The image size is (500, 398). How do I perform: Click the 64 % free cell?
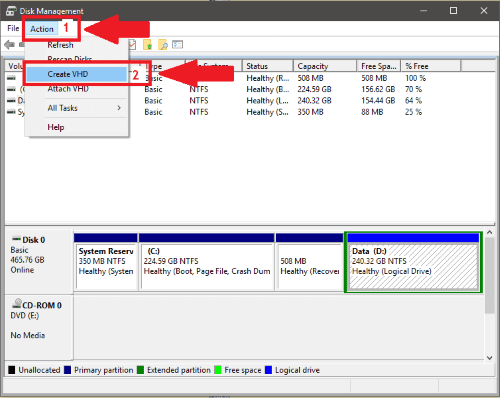click(413, 101)
